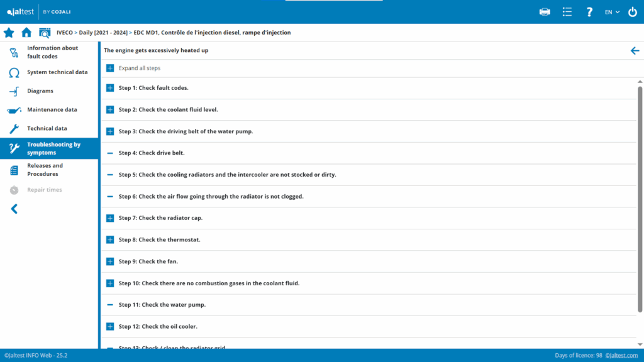Open the list options icon
This screenshot has width=644, height=362.
point(567,12)
